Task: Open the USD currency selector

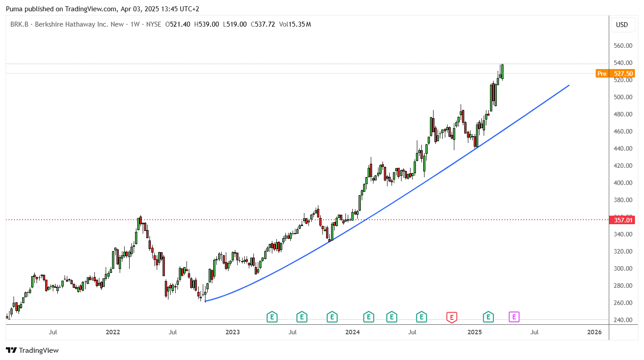Action: (x=622, y=24)
